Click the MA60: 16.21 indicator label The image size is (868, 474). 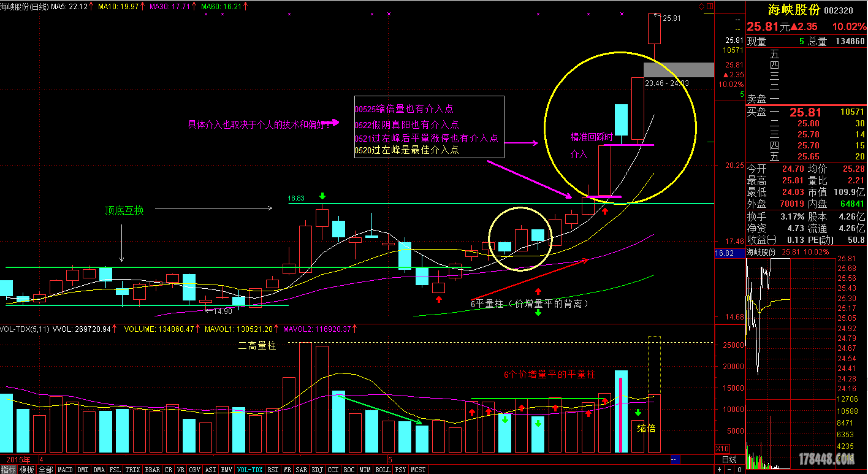tap(222, 6)
